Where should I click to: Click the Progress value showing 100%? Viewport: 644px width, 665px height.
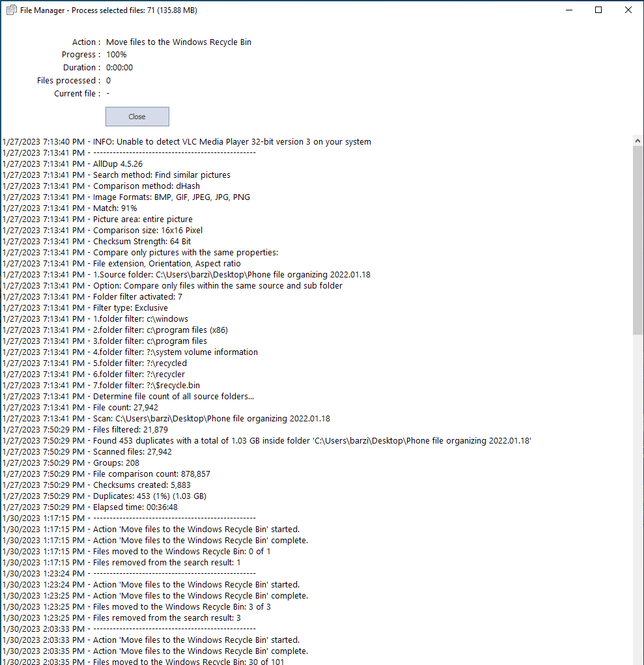[117, 55]
